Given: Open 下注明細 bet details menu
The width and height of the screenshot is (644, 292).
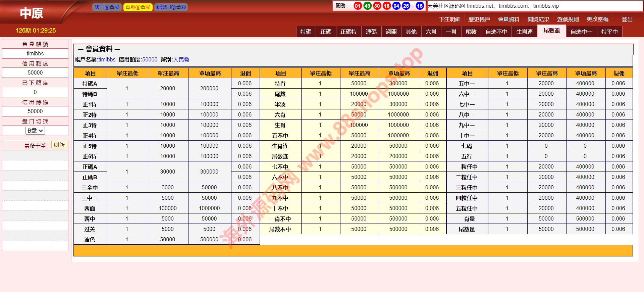Looking at the screenshot, I should tap(449, 19).
